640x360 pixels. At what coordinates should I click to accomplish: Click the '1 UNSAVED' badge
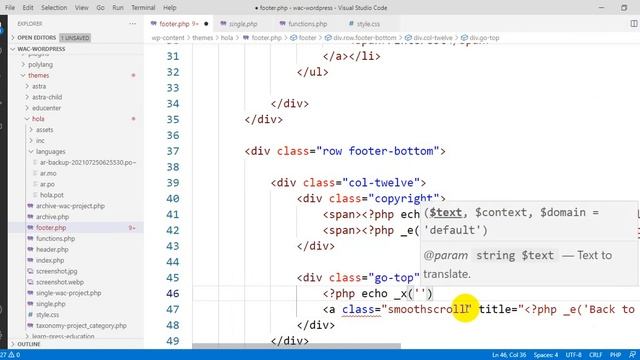tap(75, 38)
